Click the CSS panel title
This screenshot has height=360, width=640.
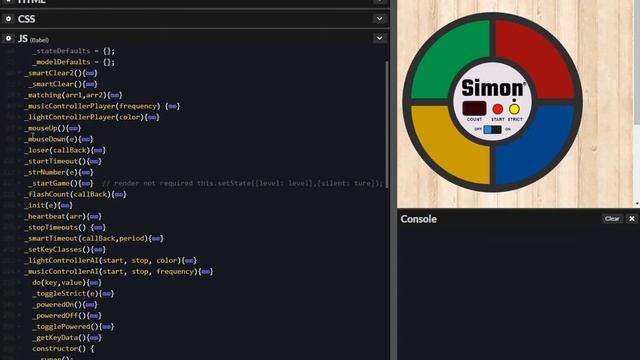[x=27, y=19]
